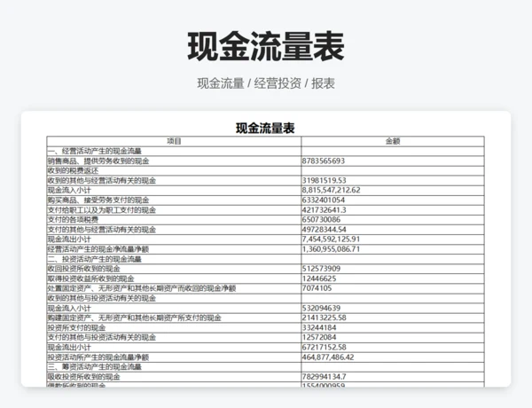The width and height of the screenshot is (532, 408).
Task: Click the amount 8783565693
Action: [x=324, y=161]
